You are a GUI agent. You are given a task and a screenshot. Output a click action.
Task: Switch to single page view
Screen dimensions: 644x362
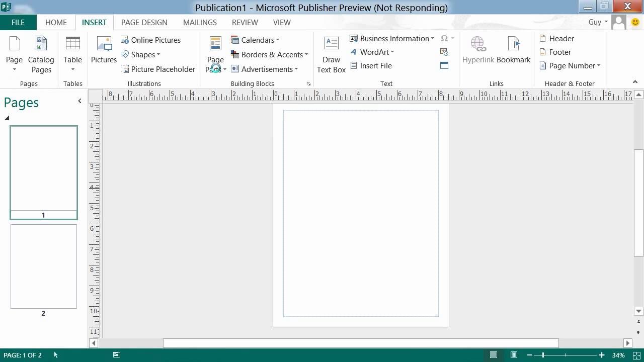494,355
